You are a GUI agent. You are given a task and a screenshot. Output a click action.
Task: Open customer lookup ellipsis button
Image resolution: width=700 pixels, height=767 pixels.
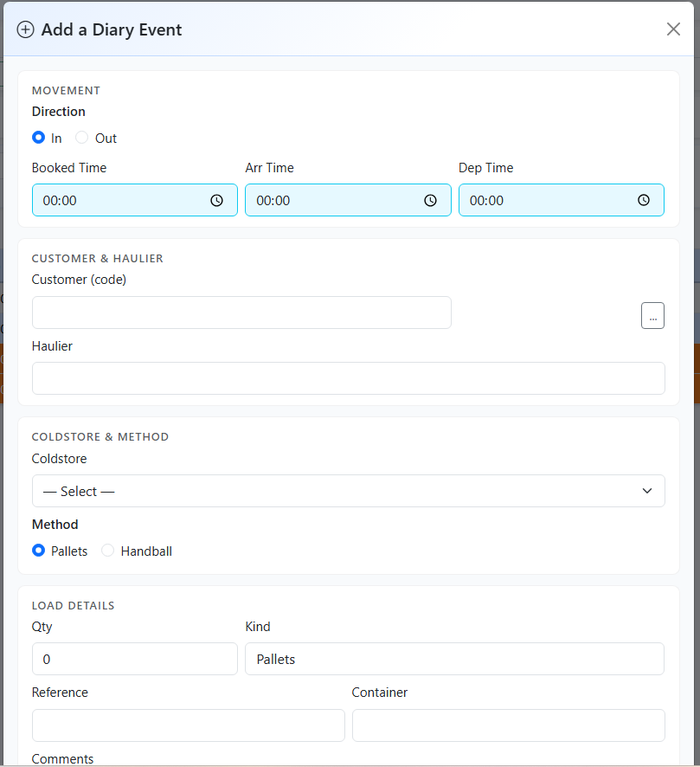coord(652,315)
